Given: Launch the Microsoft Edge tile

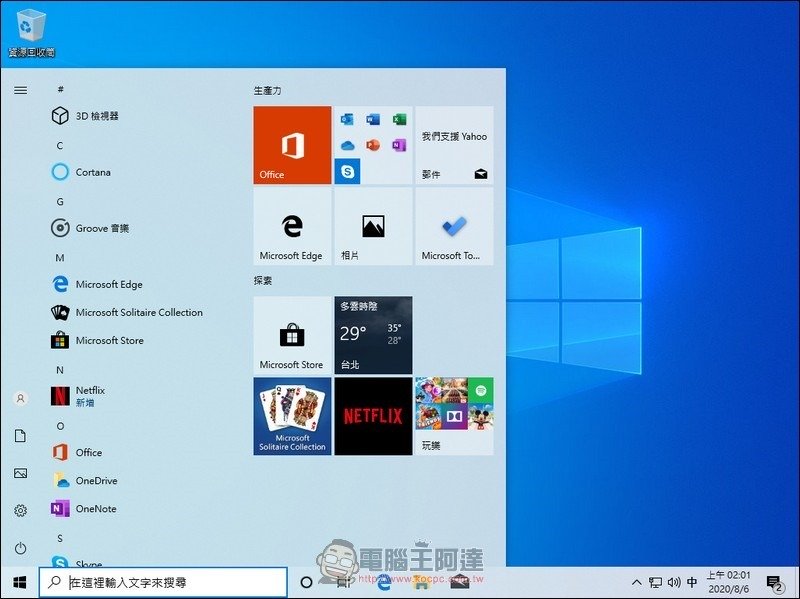Looking at the screenshot, I should (292, 226).
